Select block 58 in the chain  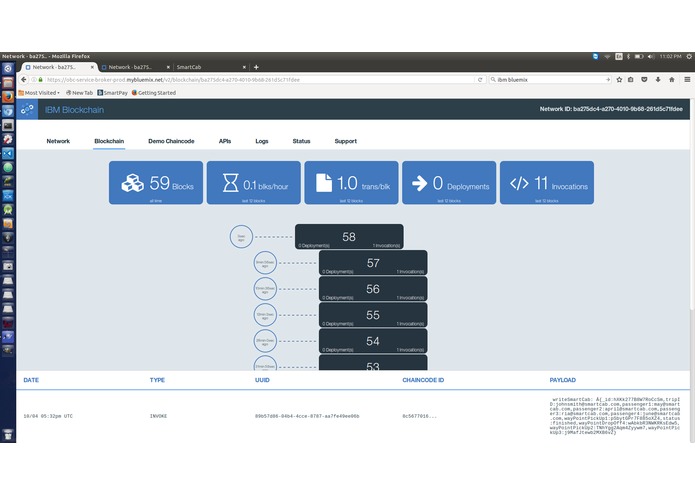pyautogui.click(x=349, y=237)
